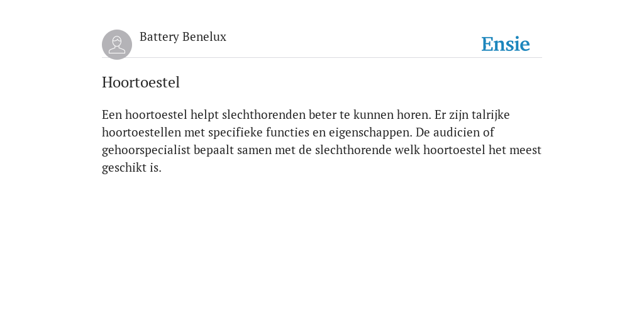644x322 pixels.
Task: Click the gray user avatar icon
Action: pyautogui.click(x=117, y=45)
